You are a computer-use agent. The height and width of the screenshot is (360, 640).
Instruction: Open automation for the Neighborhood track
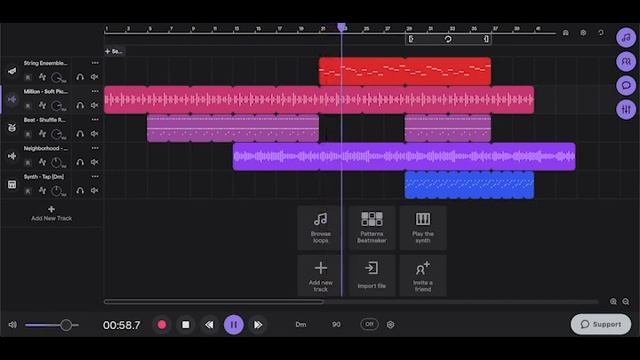click(x=42, y=162)
